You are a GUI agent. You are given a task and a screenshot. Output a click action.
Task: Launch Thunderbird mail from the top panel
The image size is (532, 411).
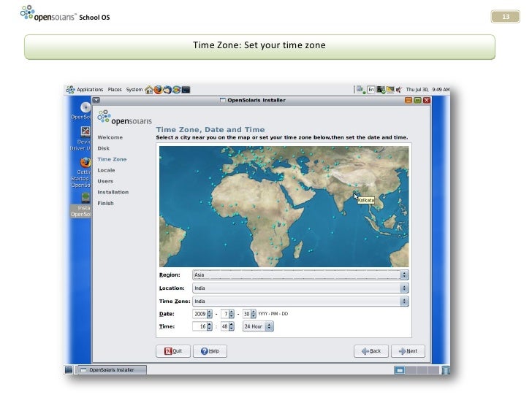pos(167,90)
